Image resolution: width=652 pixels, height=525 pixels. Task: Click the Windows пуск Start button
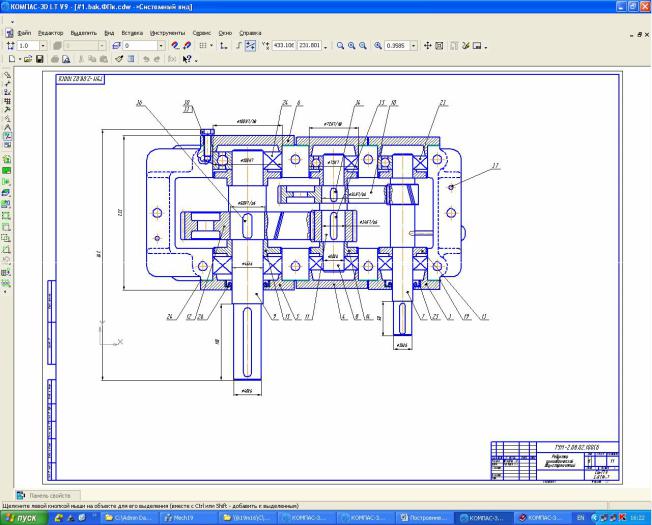(22, 517)
